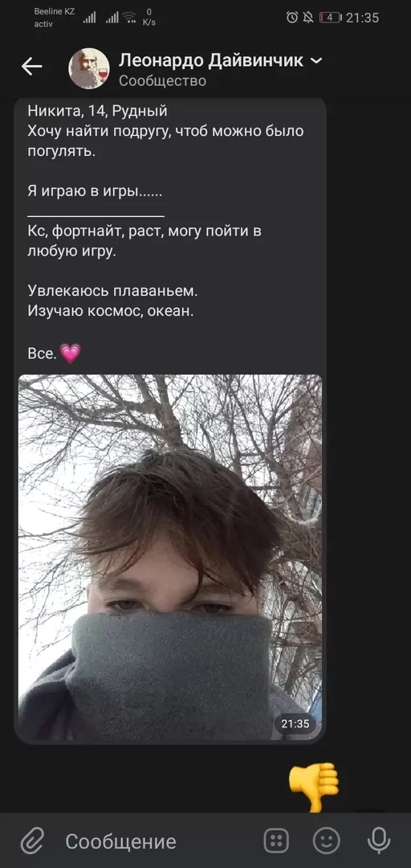Open the selfie photo in message
This screenshot has width=411, height=868.
click(170, 558)
